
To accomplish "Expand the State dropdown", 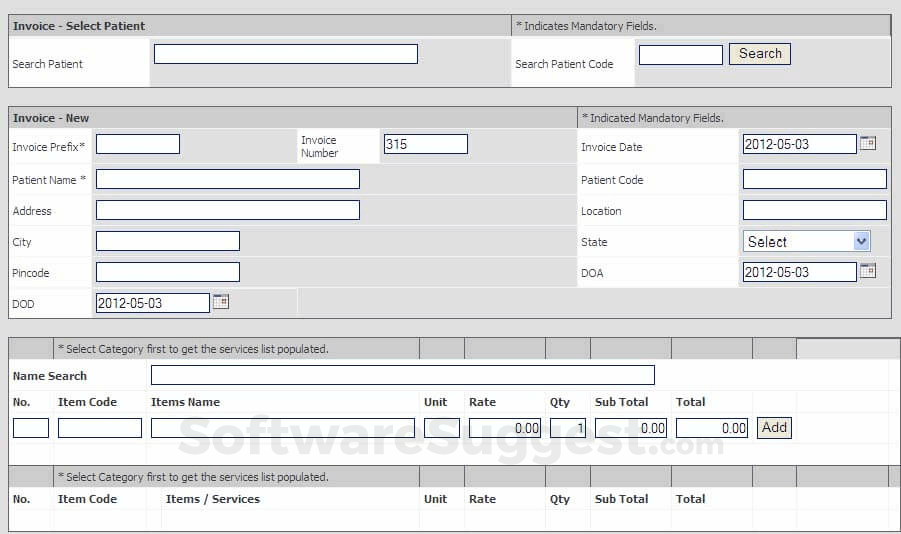I will coord(806,241).
